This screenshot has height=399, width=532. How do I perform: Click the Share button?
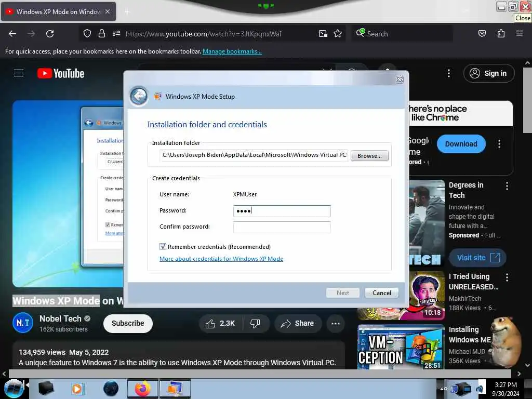297,323
